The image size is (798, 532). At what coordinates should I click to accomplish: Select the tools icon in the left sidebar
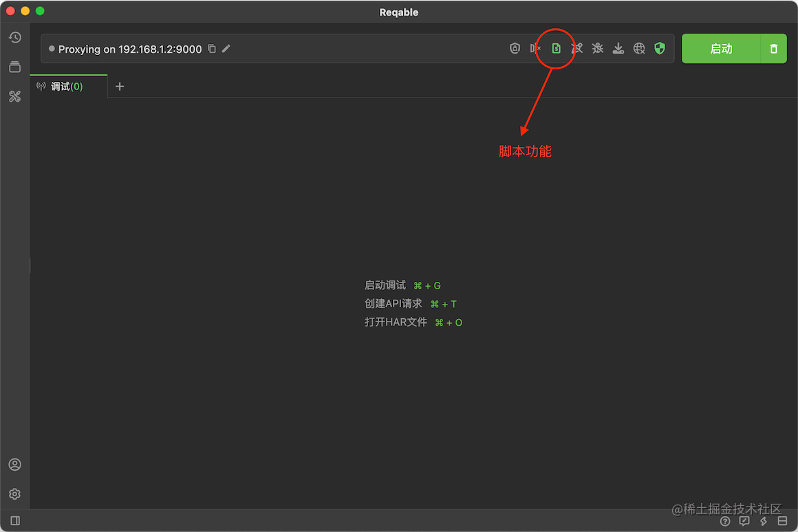pos(15,96)
